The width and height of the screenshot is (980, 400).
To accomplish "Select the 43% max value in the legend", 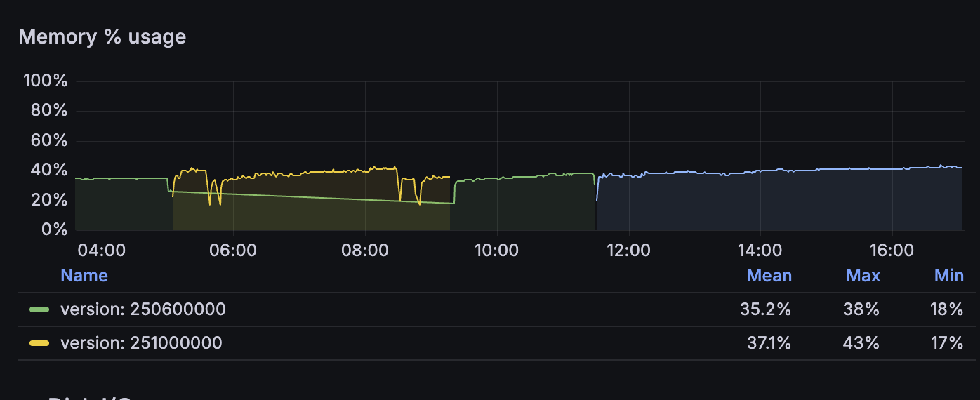I will (x=864, y=343).
